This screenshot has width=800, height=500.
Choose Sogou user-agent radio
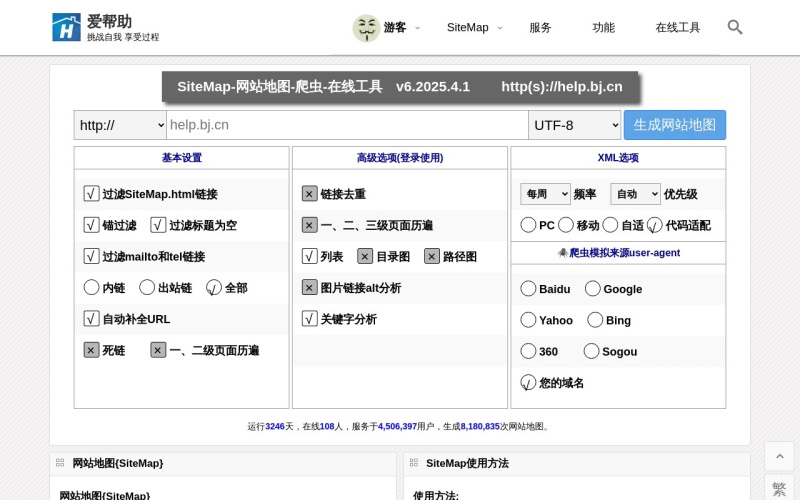coord(591,351)
